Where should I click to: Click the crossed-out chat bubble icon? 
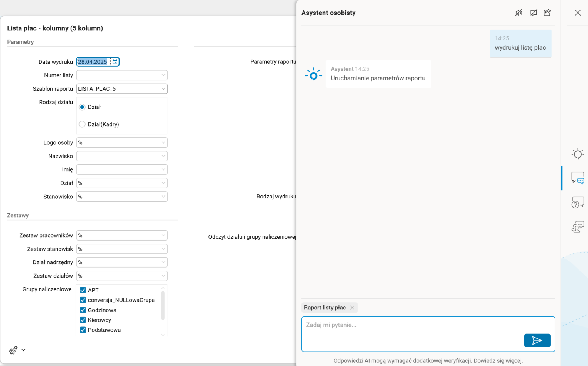click(533, 13)
